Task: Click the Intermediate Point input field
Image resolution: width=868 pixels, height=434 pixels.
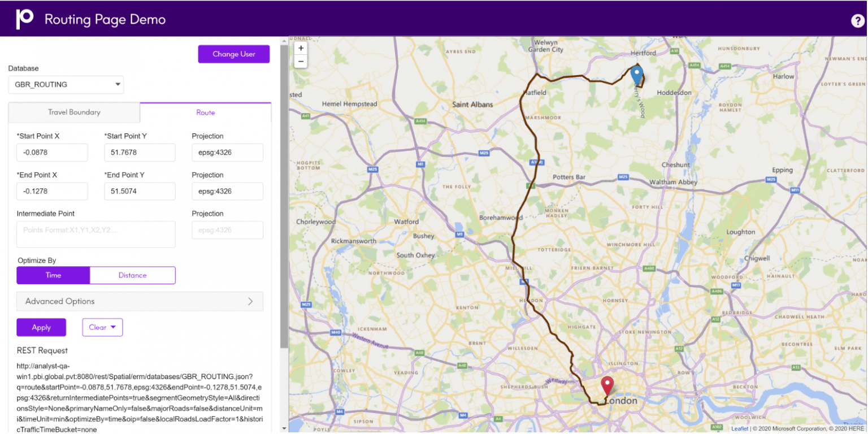Action: click(96, 234)
